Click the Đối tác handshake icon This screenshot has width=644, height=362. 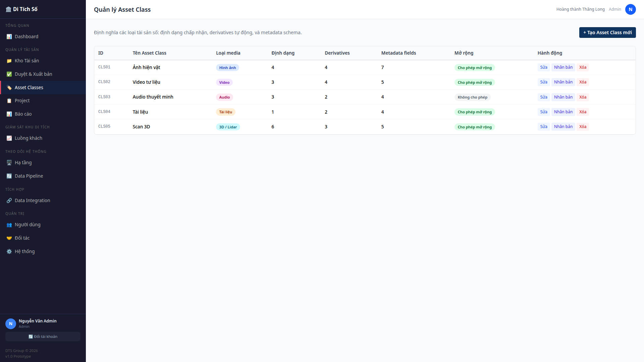click(9, 238)
